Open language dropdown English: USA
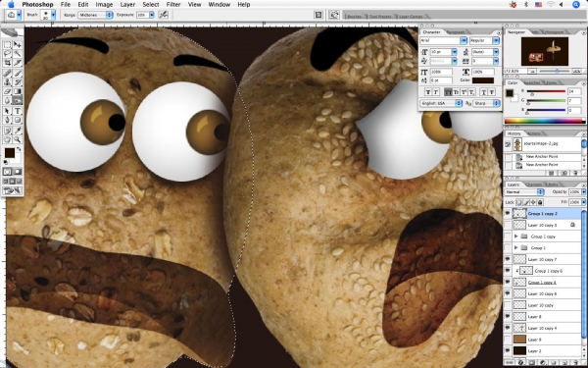 (x=441, y=103)
